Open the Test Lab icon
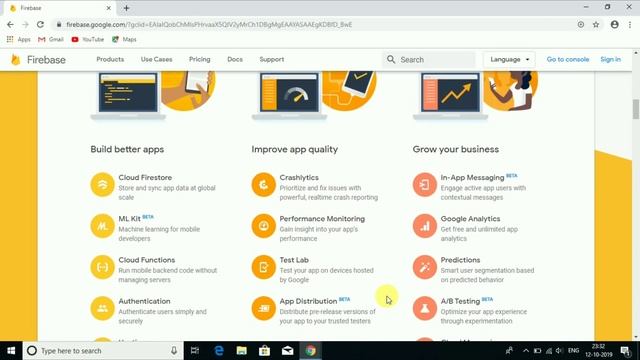The height and width of the screenshot is (360, 640). 264,267
